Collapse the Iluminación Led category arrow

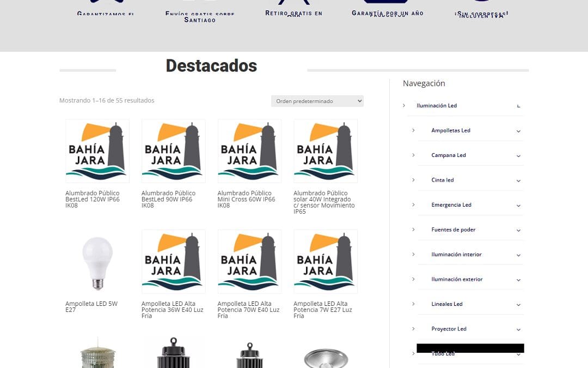pos(518,106)
